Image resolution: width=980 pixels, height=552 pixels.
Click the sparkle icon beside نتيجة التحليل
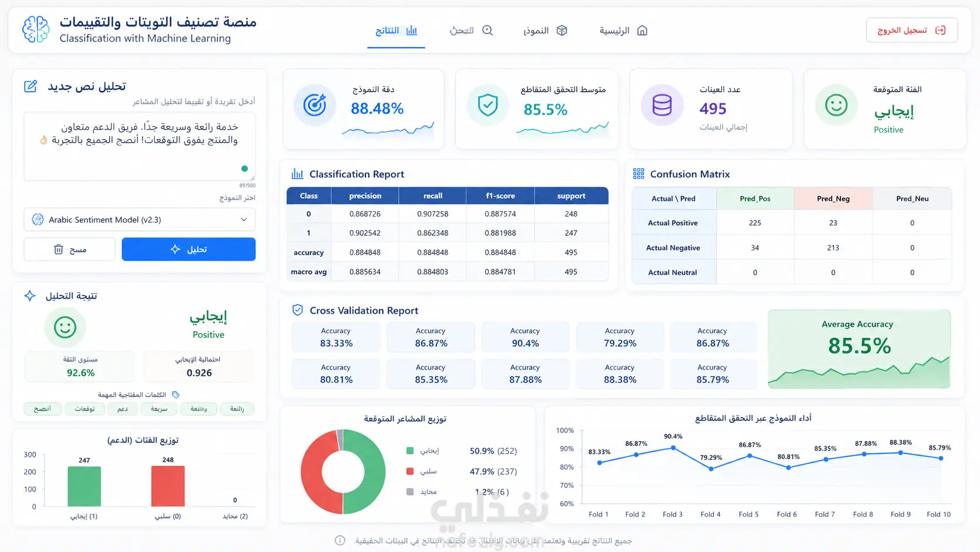coord(30,296)
